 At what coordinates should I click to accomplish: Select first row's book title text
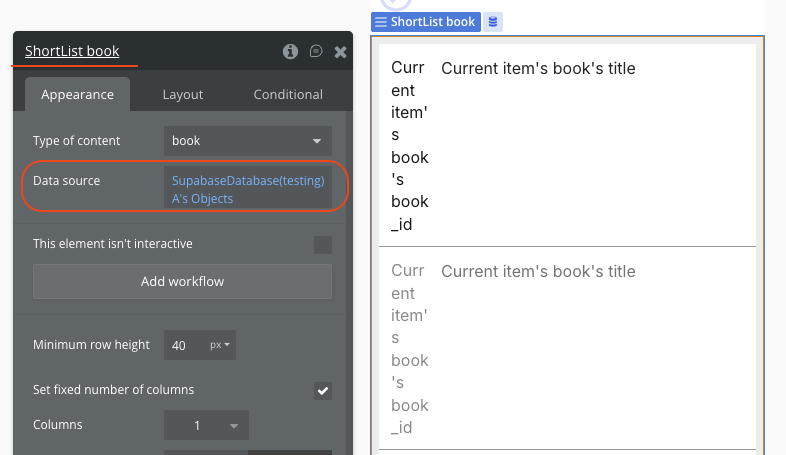[x=538, y=69]
